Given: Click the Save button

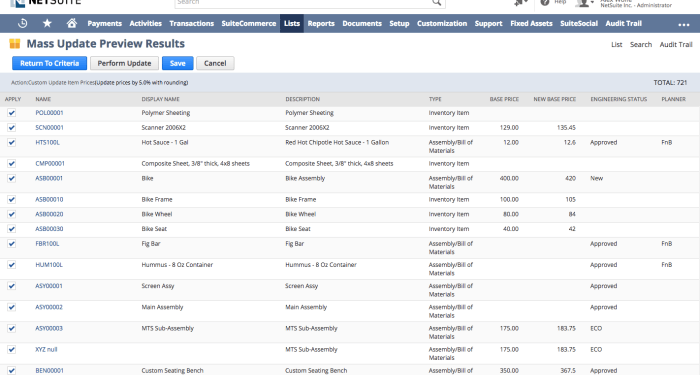Looking at the screenshot, I should [178, 63].
